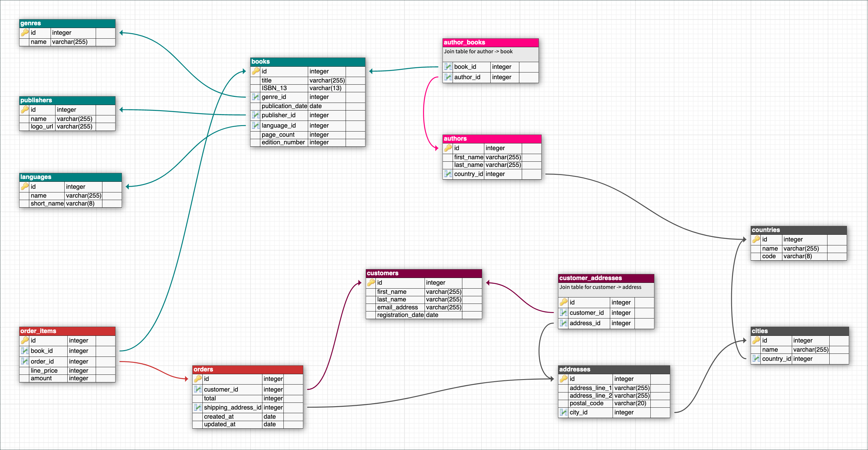The height and width of the screenshot is (450, 868).
Task: Click the primary key icon in order_items table
Action: [25, 340]
